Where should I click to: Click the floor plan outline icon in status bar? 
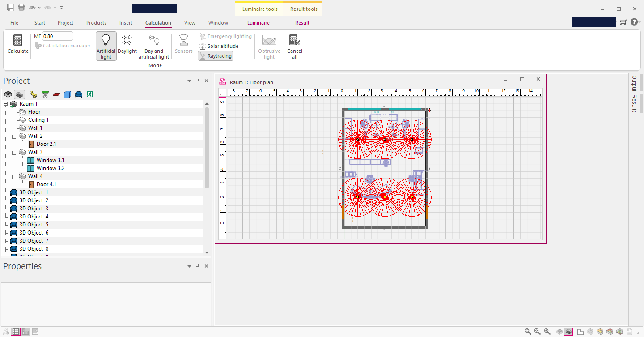[580, 332]
